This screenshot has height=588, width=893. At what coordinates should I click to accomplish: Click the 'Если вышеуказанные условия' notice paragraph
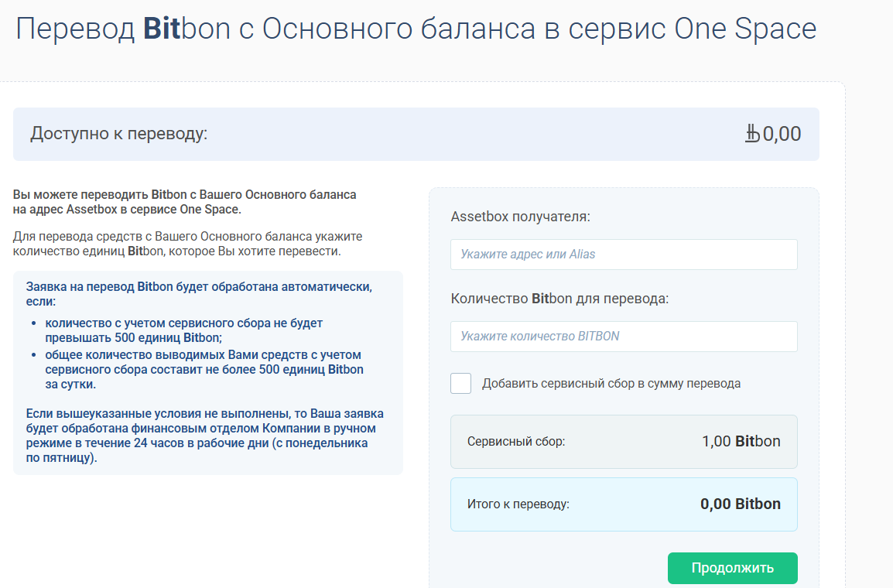point(204,436)
